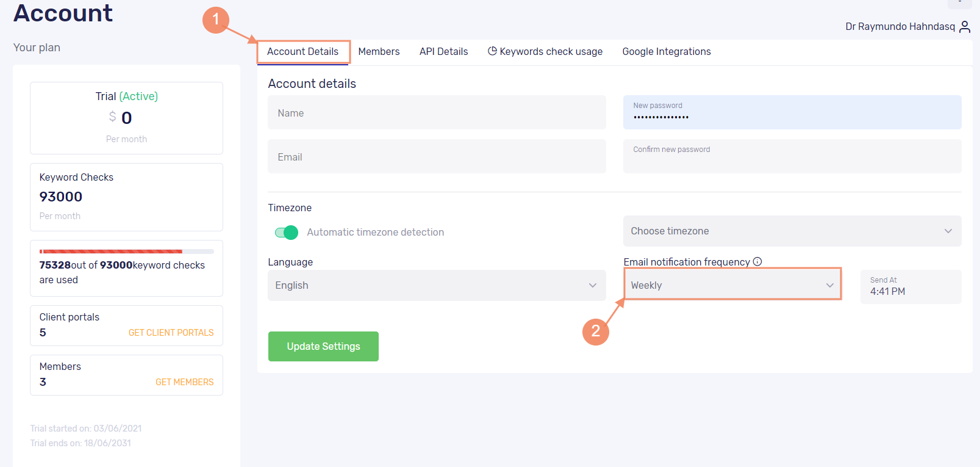Click the GET CLIENT PORTALS link
The width and height of the screenshot is (980, 467).
171,333
